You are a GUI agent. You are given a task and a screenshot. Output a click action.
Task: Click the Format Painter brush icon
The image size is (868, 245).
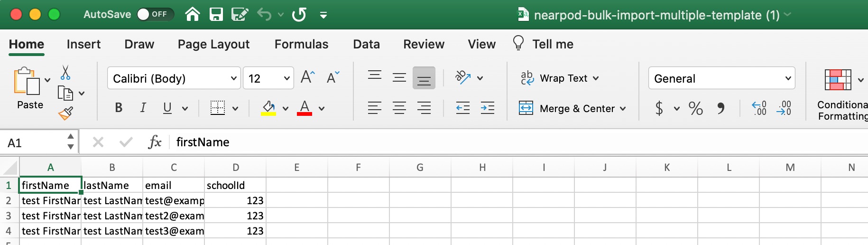point(65,113)
